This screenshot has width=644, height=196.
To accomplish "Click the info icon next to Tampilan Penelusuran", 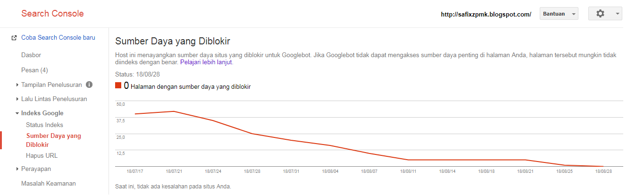I will click(x=89, y=85).
